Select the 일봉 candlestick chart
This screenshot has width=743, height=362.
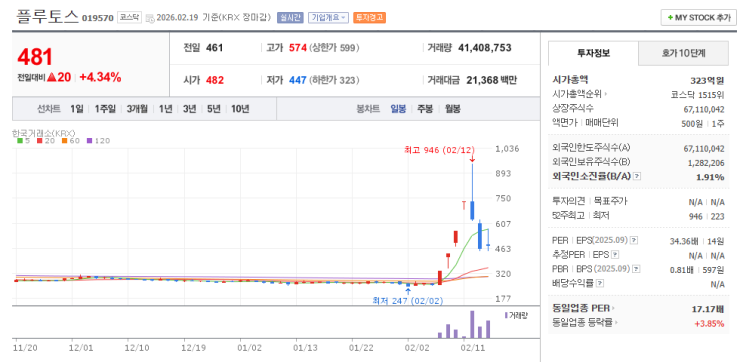[398, 109]
